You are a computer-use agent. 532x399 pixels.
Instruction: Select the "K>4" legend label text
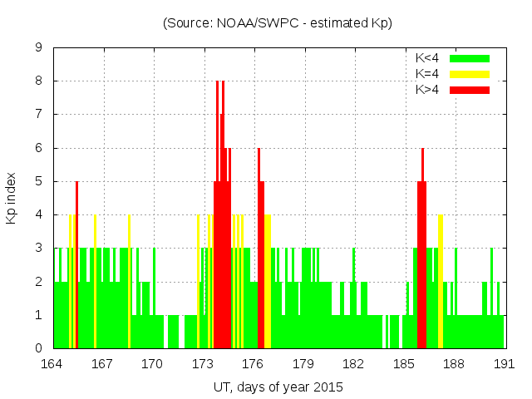click(427, 89)
